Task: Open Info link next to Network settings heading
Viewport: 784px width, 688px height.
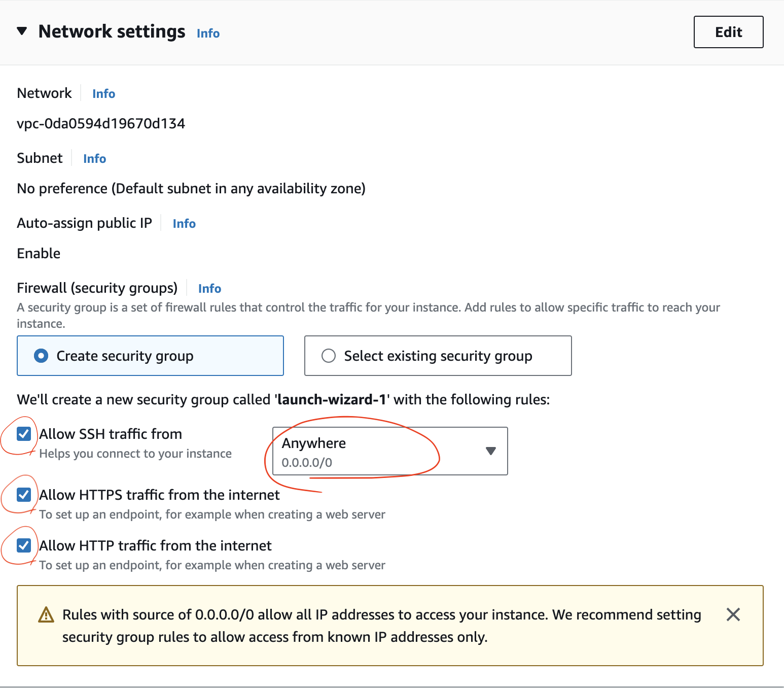Action: pos(208,33)
